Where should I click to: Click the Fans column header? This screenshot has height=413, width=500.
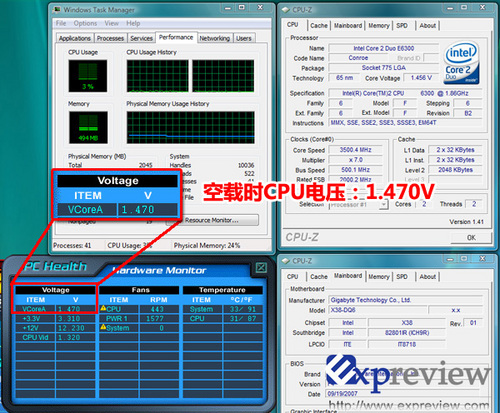pos(139,290)
